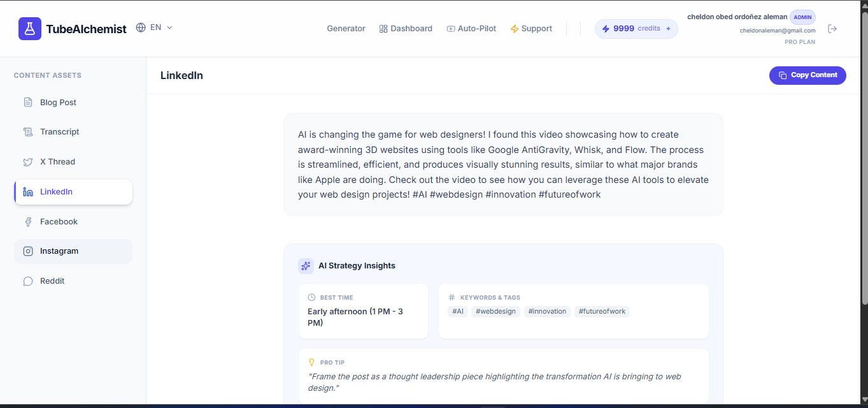
Task: Click the Pro Tip lightbulb icon
Action: click(x=313, y=361)
